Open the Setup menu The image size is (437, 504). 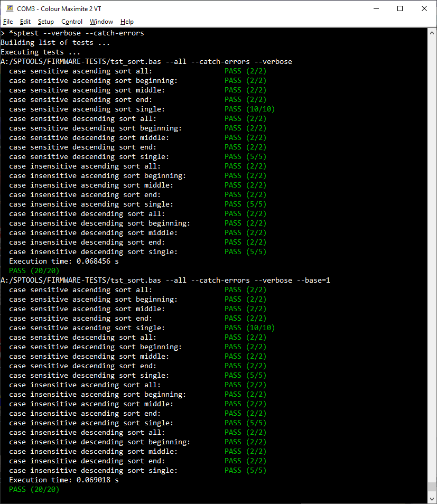pyautogui.click(x=45, y=22)
